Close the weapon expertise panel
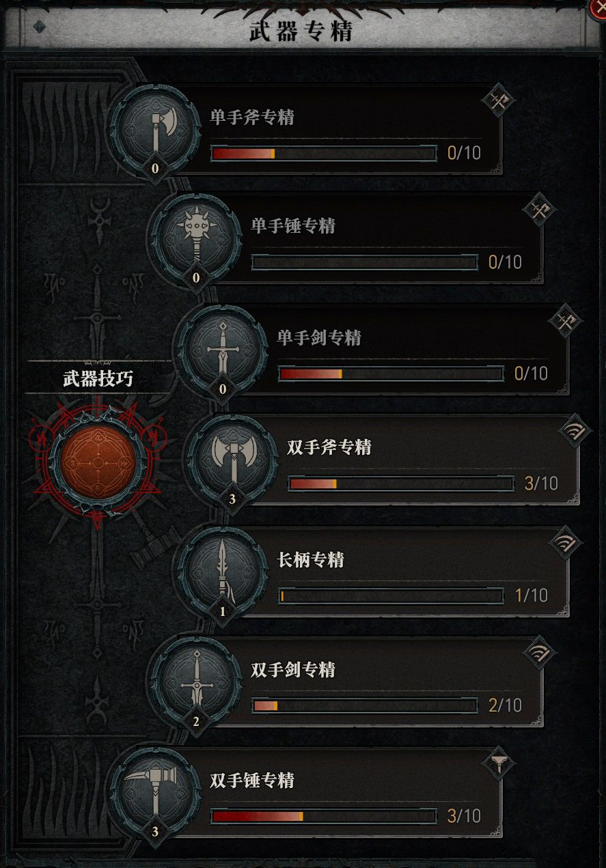606x868 pixels. pyautogui.click(x=599, y=5)
